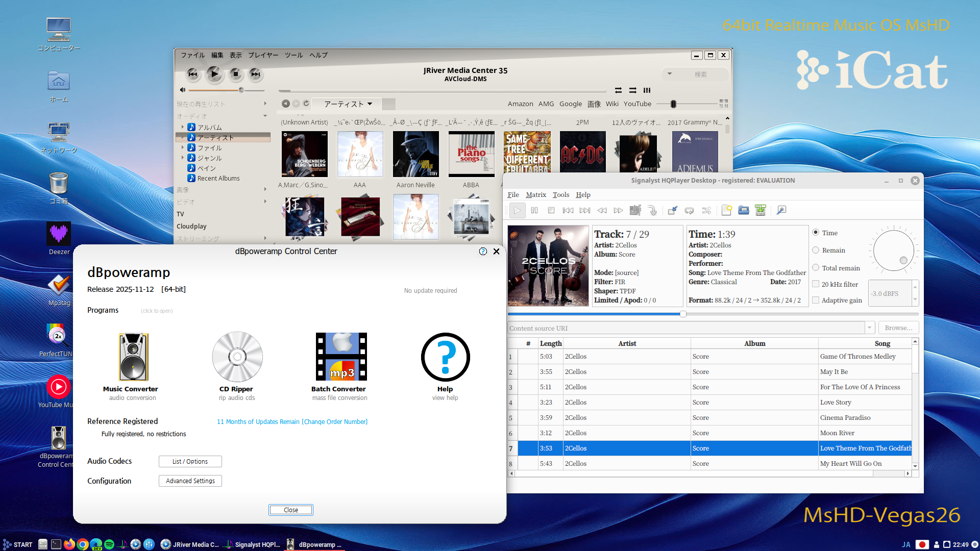Viewport: 980px width, 551px height.
Task: Launch the CD Ripper program
Action: [x=237, y=357]
